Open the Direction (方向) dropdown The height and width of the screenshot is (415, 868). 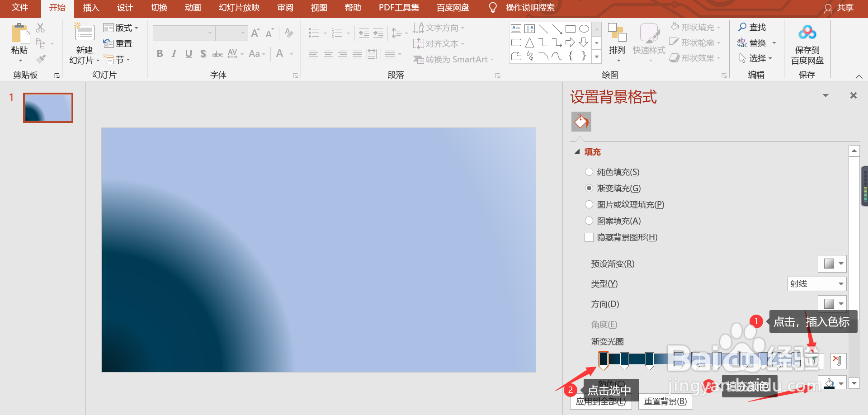point(832,304)
